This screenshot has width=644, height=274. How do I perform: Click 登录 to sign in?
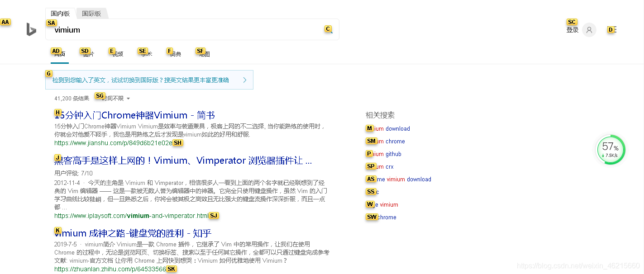[572, 30]
